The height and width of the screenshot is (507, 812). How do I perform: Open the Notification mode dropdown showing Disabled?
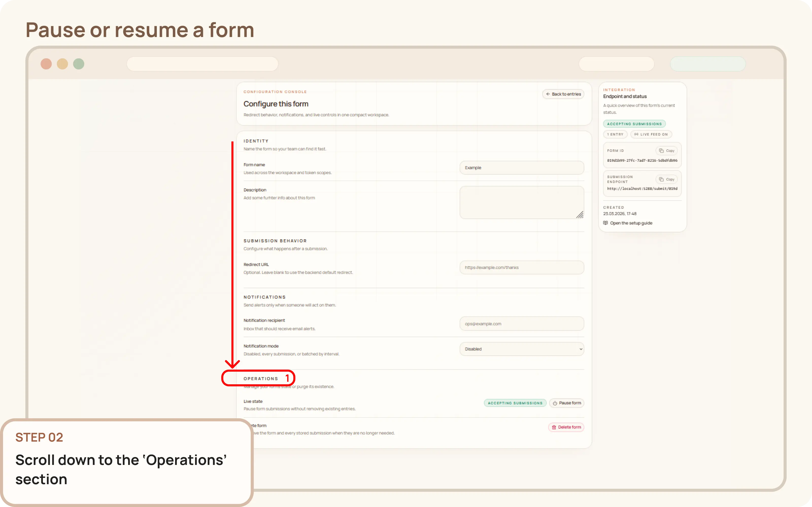(x=521, y=349)
